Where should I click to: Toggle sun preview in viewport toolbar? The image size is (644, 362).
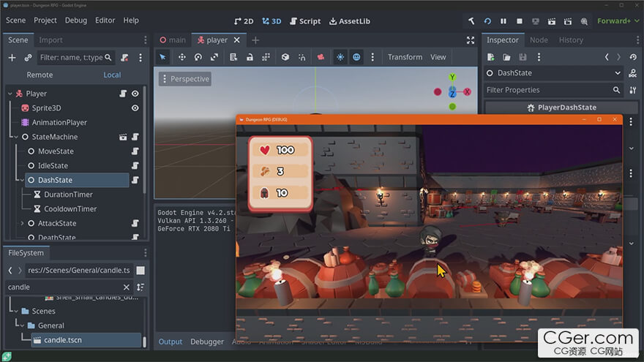[340, 57]
